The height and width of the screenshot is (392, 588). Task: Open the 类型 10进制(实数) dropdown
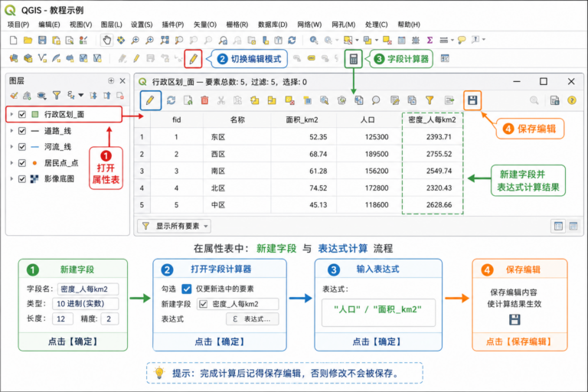(86, 304)
